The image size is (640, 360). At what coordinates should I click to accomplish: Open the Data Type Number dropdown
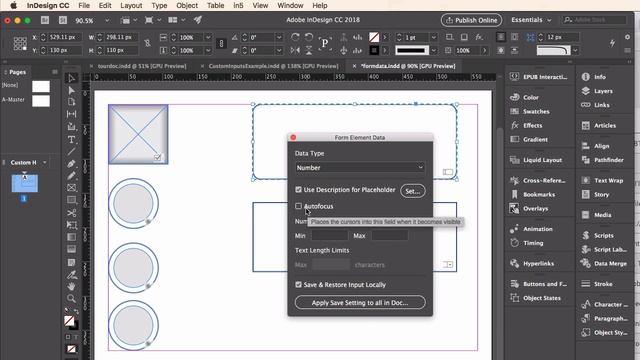pyautogui.click(x=360, y=168)
